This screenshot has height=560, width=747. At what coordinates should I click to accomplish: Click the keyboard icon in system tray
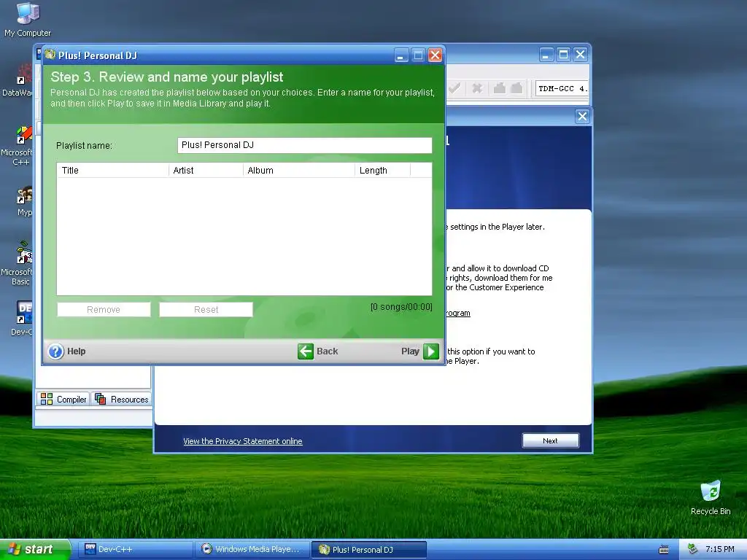[x=663, y=550]
